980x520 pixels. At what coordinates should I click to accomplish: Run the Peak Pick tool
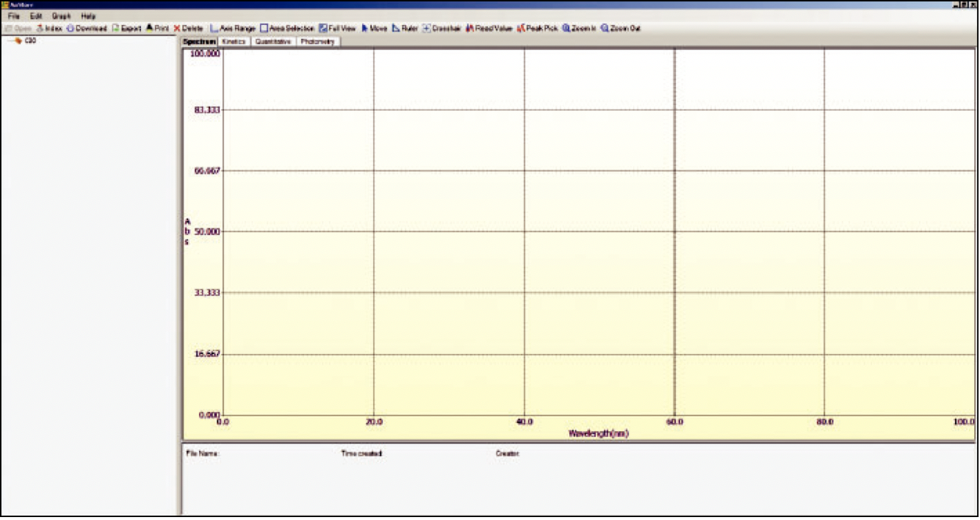click(x=538, y=29)
